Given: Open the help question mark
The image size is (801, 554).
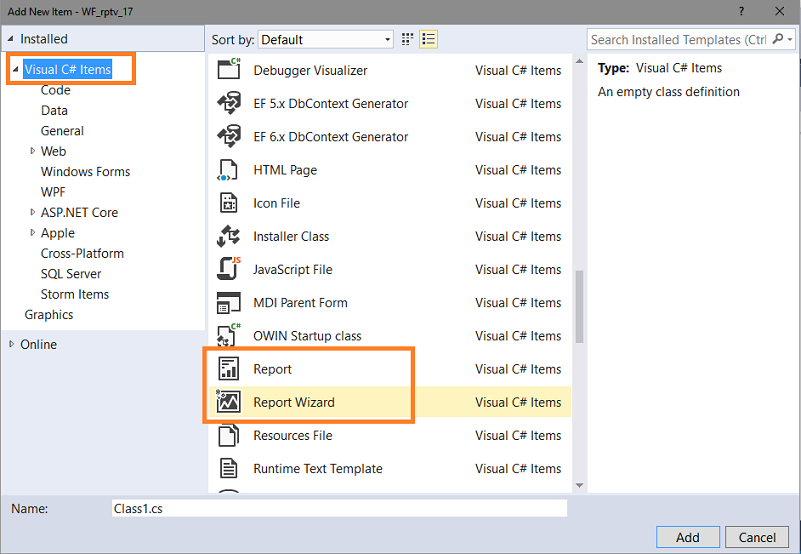Looking at the screenshot, I should (741, 11).
